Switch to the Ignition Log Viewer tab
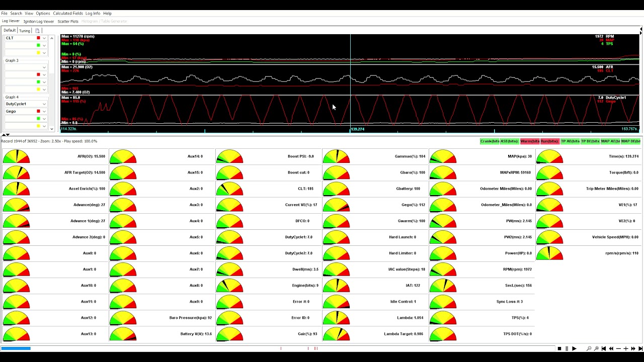This screenshot has height=362, width=644. [38, 22]
